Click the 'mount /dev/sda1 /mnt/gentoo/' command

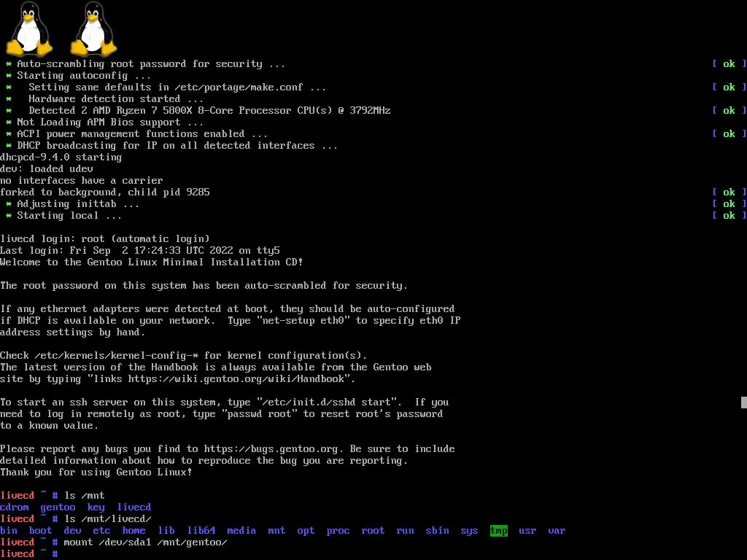pyautogui.click(x=146, y=542)
